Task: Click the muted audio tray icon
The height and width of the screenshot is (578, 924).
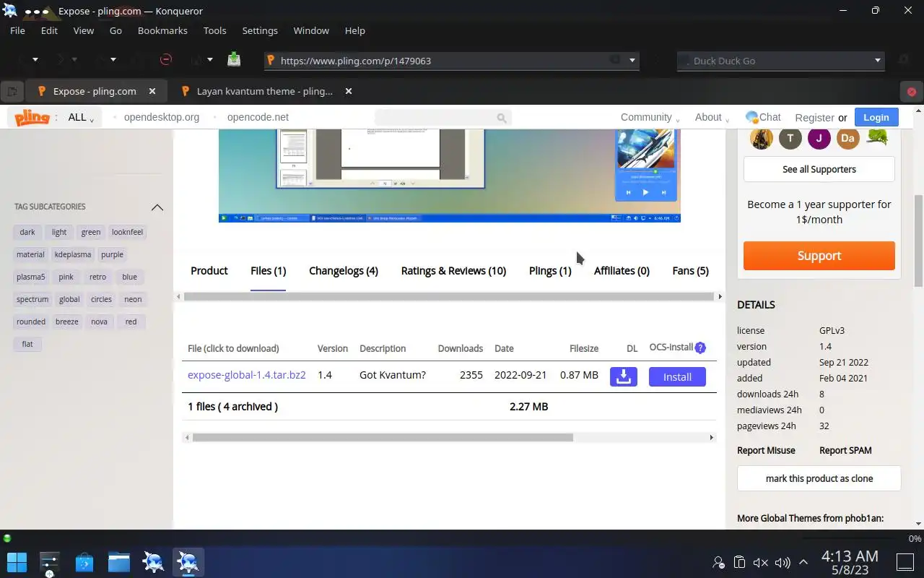Action: coord(760,562)
